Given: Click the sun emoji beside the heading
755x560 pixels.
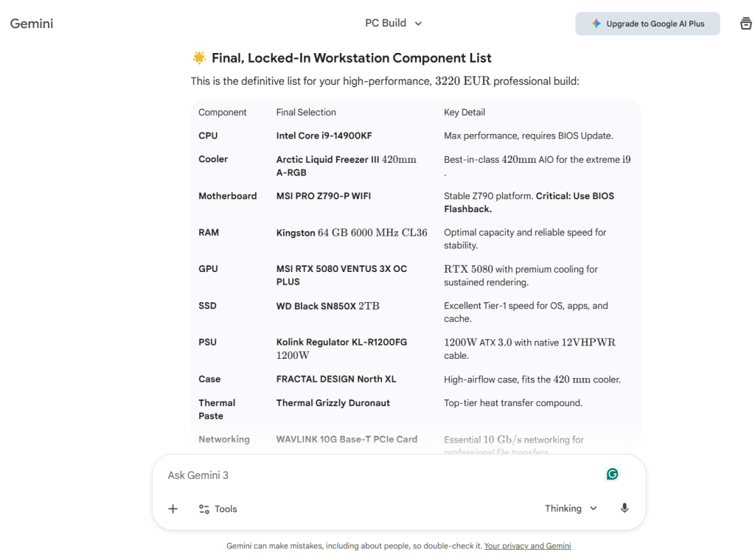Looking at the screenshot, I should (198, 57).
